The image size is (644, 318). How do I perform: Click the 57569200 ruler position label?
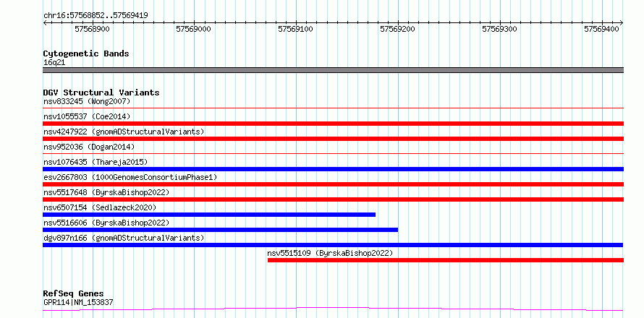pyautogui.click(x=397, y=29)
